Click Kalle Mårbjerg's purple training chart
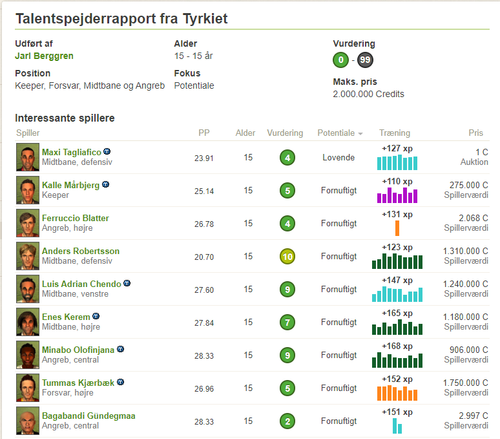This screenshot has height=439, width=500. pos(397,195)
